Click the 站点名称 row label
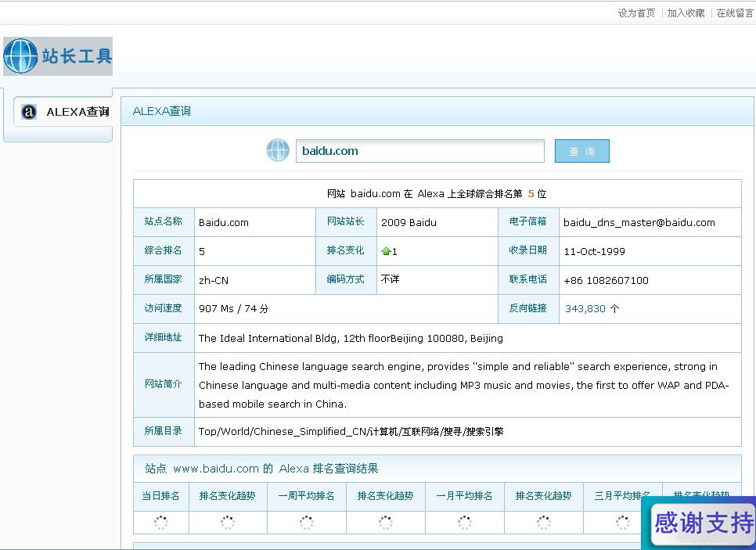The image size is (756, 550). pos(164,221)
